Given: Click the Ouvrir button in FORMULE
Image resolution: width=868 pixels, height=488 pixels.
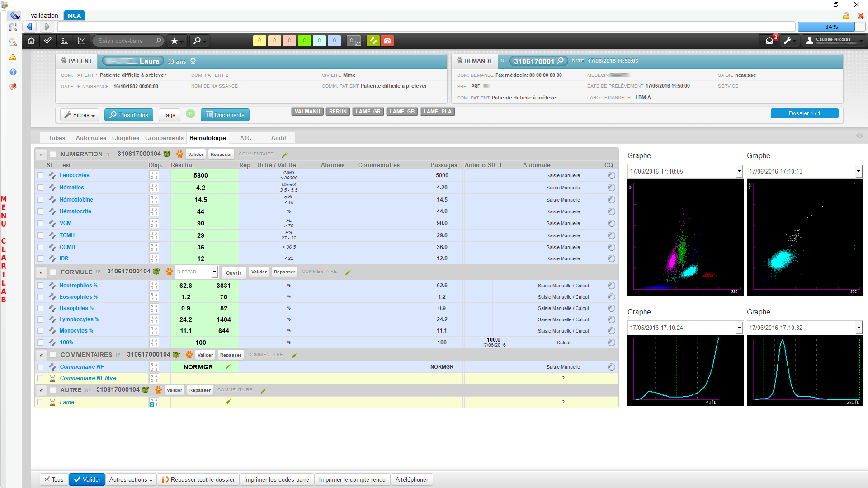Looking at the screenshot, I should click(x=234, y=272).
